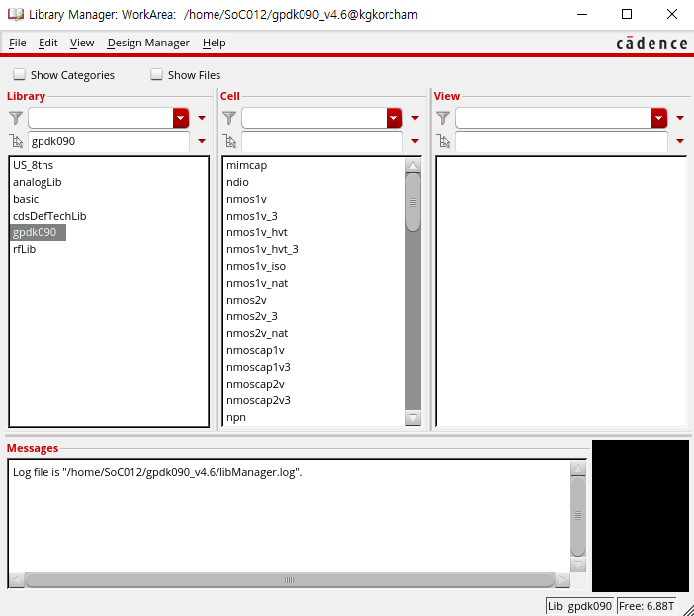694x616 pixels.
Task: Click the Cell name input field
Action: (x=321, y=141)
